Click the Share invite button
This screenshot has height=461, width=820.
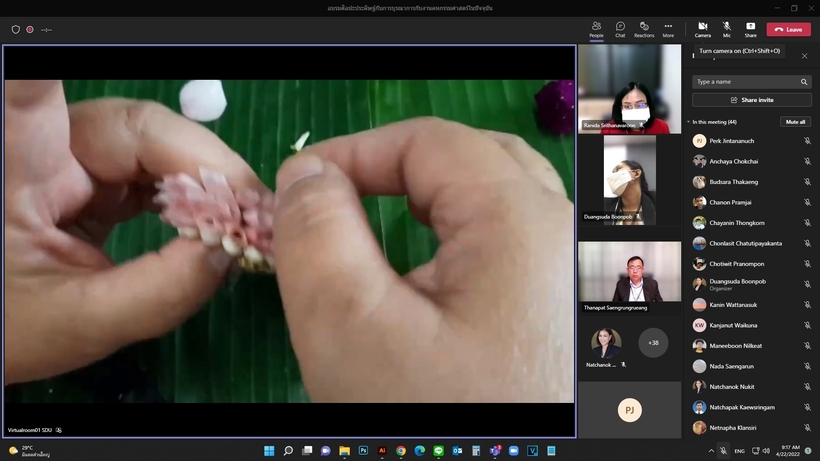tap(751, 100)
